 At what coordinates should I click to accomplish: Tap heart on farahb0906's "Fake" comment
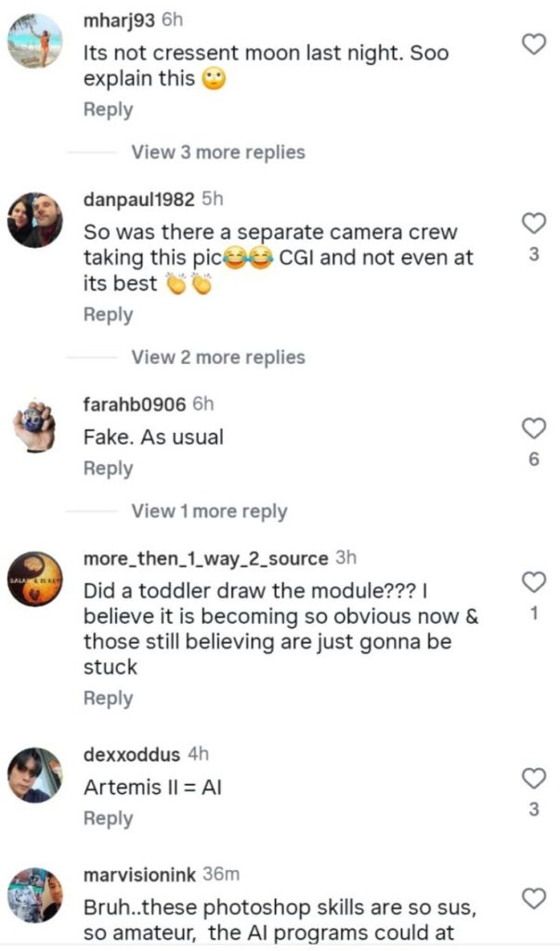click(x=534, y=428)
